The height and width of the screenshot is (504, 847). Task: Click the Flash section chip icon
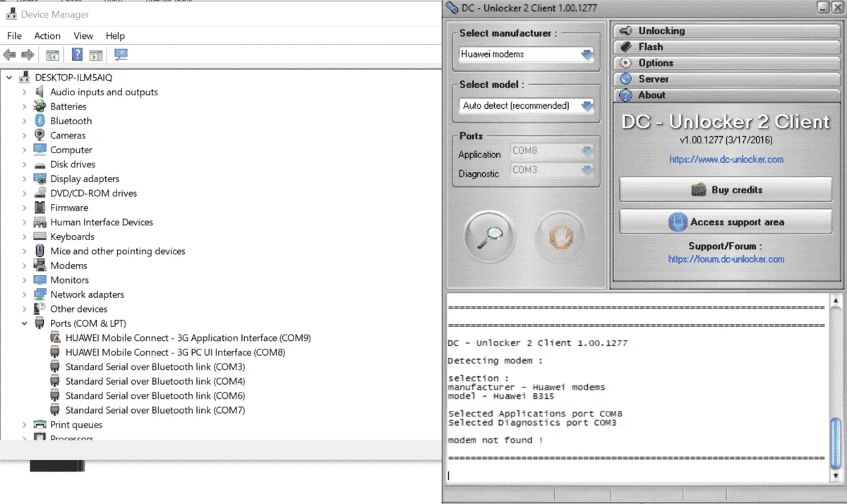point(625,47)
